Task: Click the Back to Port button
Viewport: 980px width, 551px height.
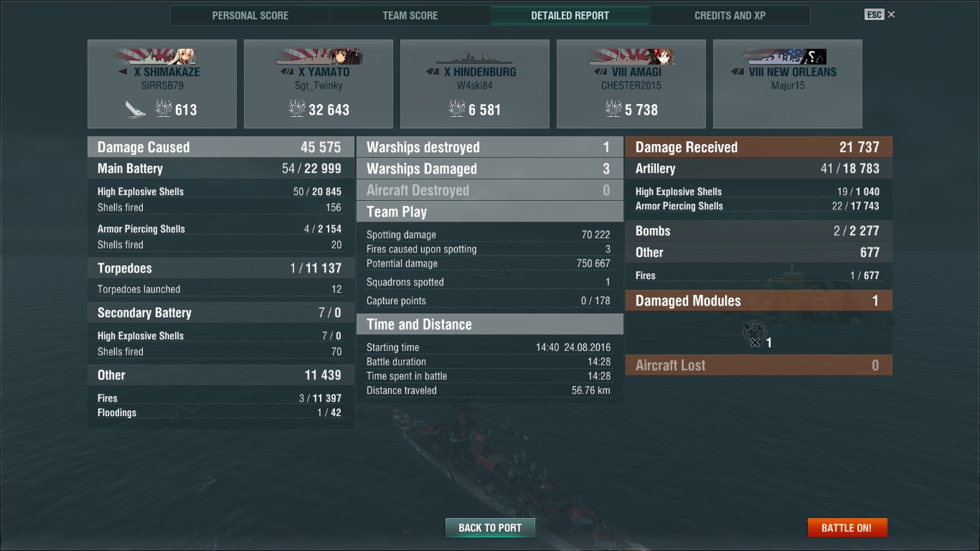Action: pos(490,528)
